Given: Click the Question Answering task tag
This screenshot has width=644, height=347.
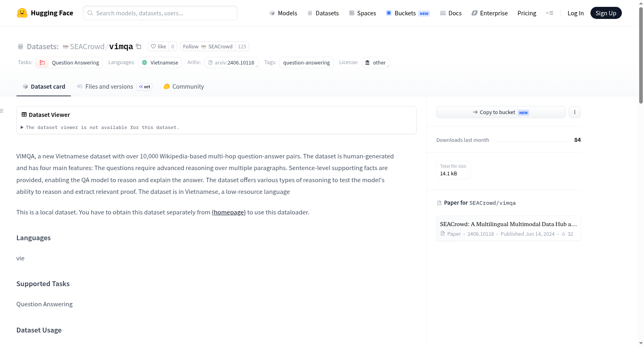Looking at the screenshot, I should coord(69,62).
